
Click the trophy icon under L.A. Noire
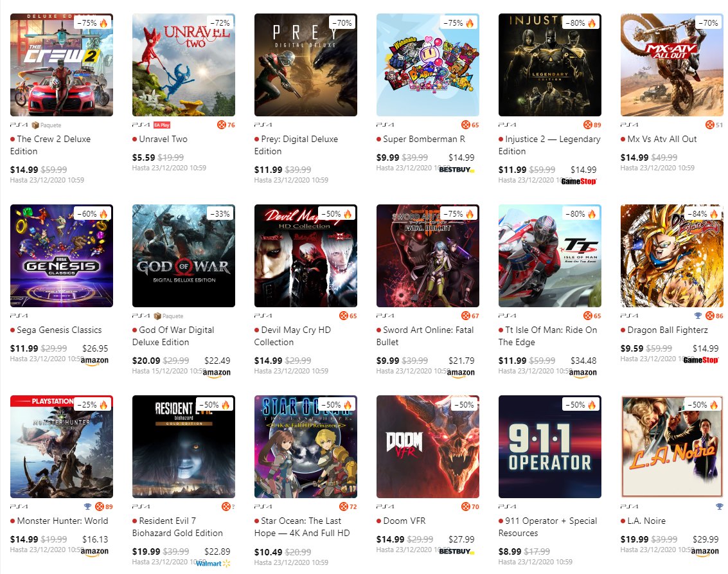tap(719, 507)
